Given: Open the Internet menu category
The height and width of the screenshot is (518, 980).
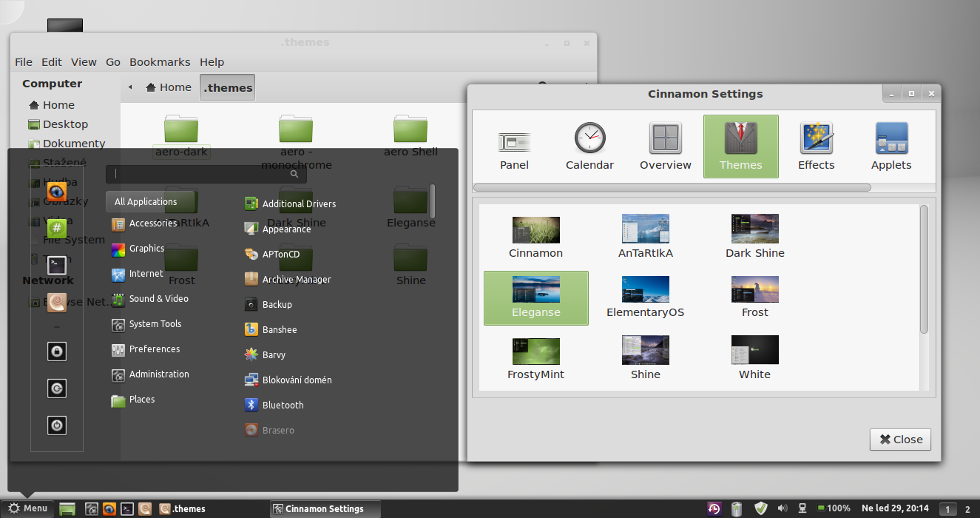Looking at the screenshot, I should pyautogui.click(x=138, y=274).
